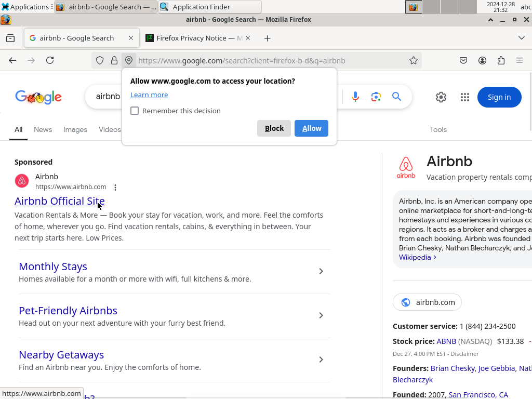Expand the Monthly Stays chevron

321,271
